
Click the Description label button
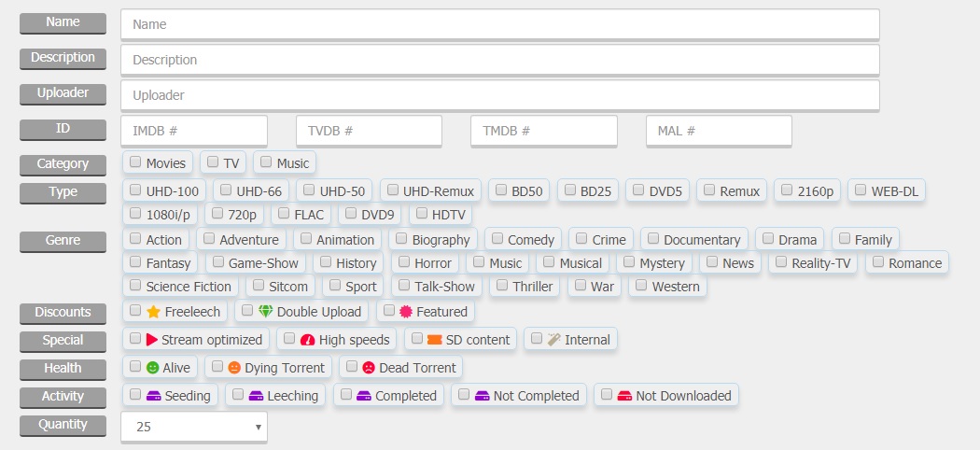pos(63,58)
